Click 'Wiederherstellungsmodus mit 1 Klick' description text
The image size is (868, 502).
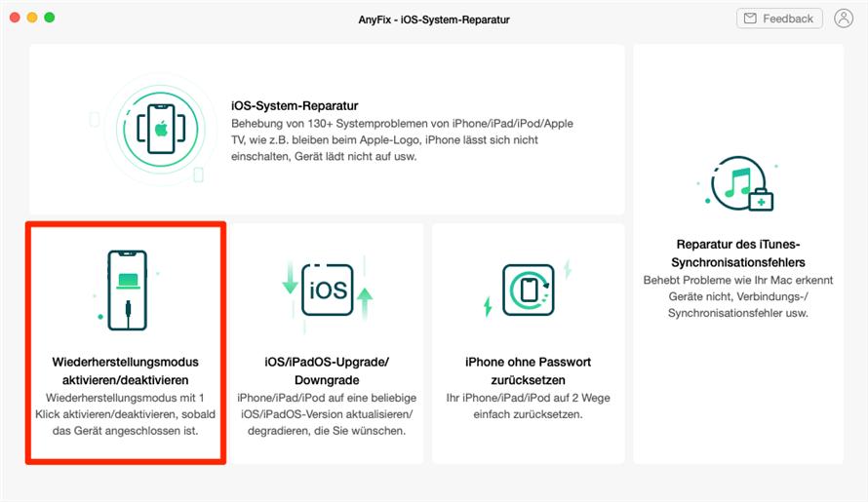[x=125, y=414]
